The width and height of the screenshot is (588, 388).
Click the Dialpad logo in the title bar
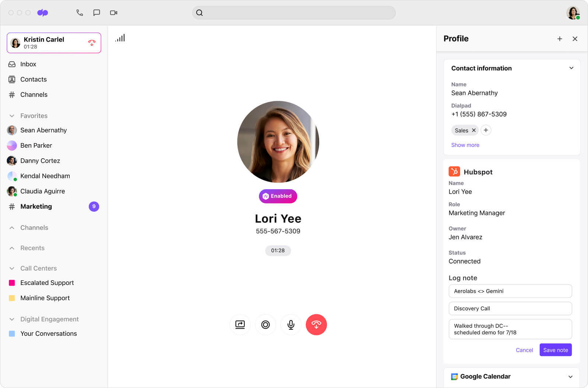[x=43, y=13]
